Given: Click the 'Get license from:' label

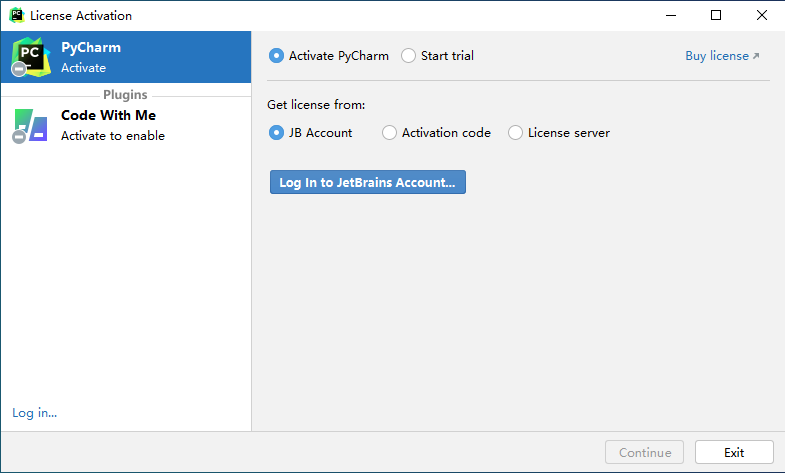Looking at the screenshot, I should [316, 105].
